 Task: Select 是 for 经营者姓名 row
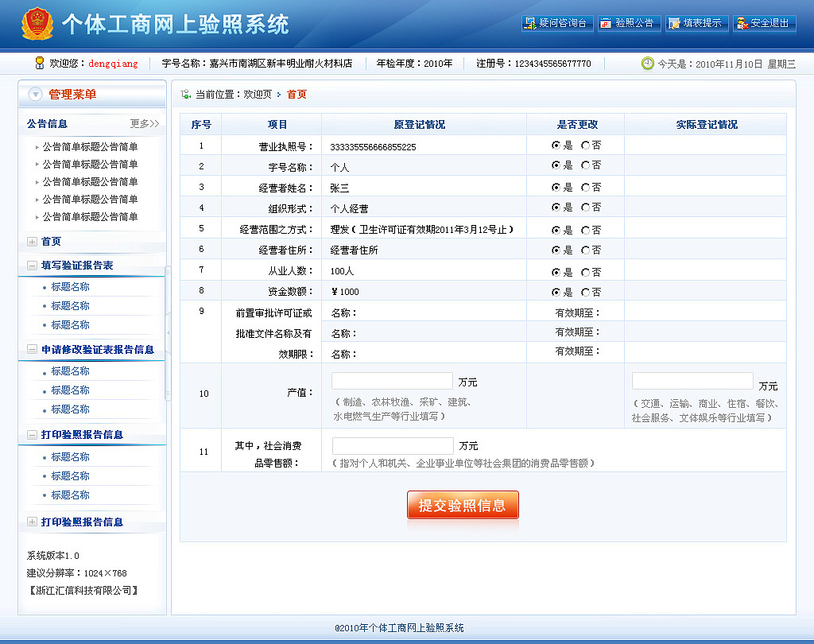point(556,187)
